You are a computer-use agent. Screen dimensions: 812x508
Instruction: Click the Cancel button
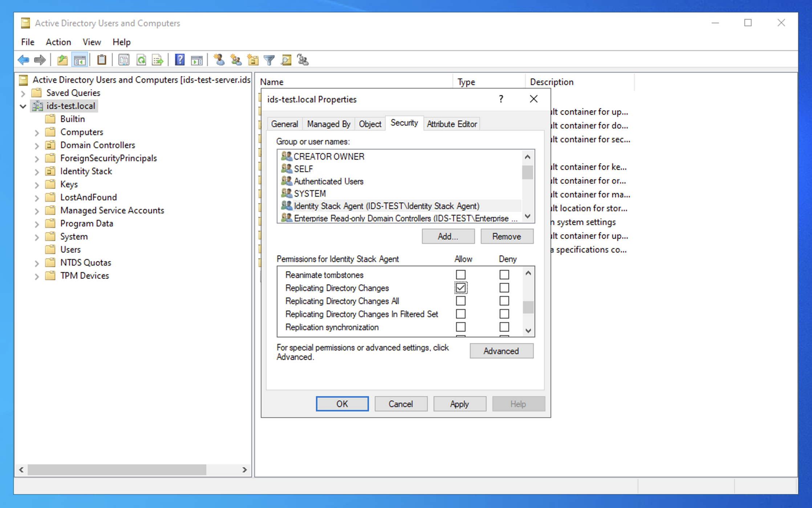[401, 404]
